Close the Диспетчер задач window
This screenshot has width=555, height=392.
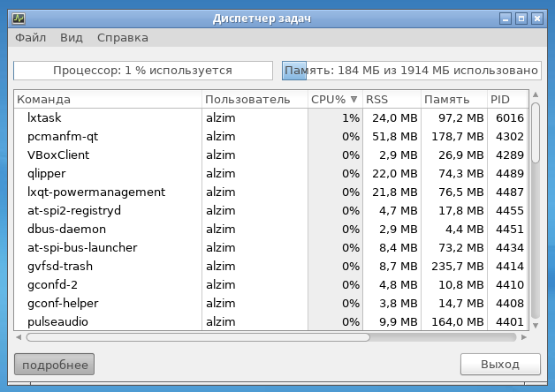pyautogui.click(x=536, y=18)
